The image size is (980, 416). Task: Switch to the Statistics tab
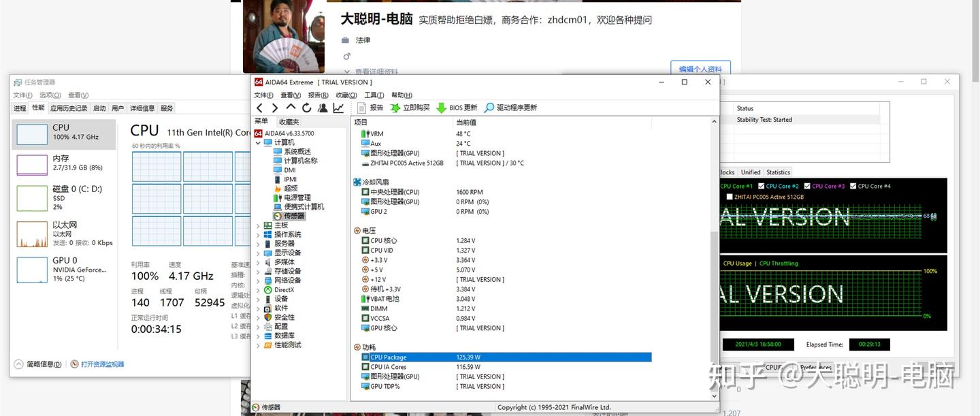pos(778,172)
